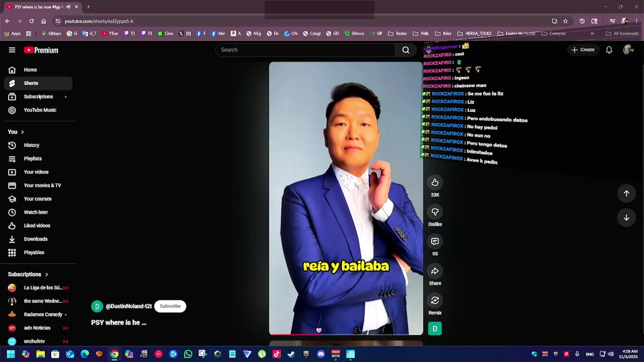Go to next short with down arrow
The image size is (644, 362).
tap(626, 218)
